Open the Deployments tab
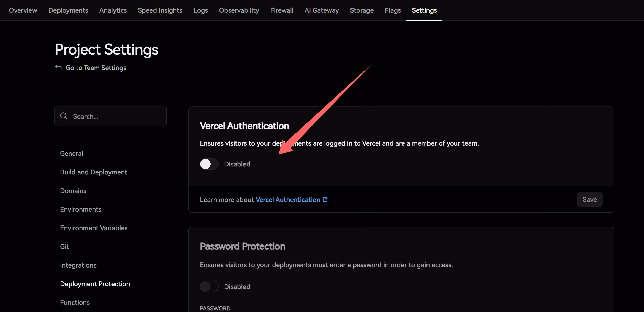The image size is (644, 312). (68, 10)
